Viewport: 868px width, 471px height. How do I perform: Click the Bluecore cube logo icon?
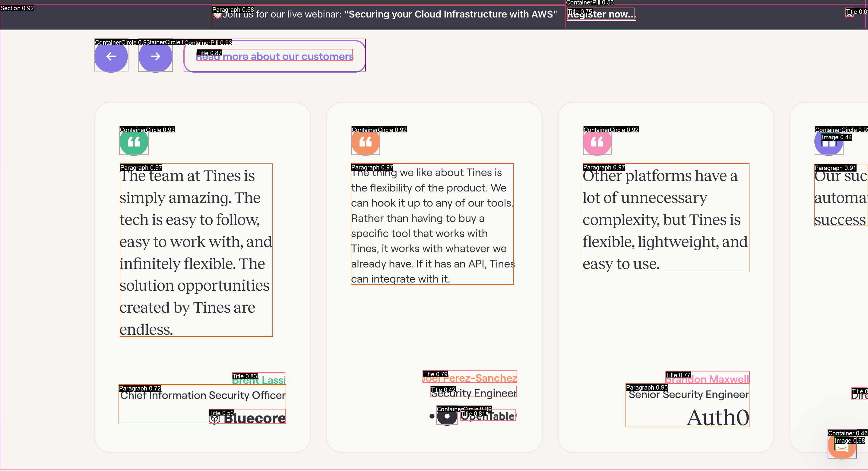click(x=215, y=419)
